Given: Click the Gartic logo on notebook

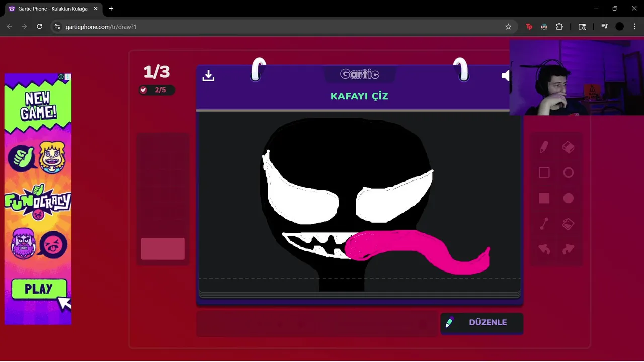Looking at the screenshot, I should click(359, 74).
